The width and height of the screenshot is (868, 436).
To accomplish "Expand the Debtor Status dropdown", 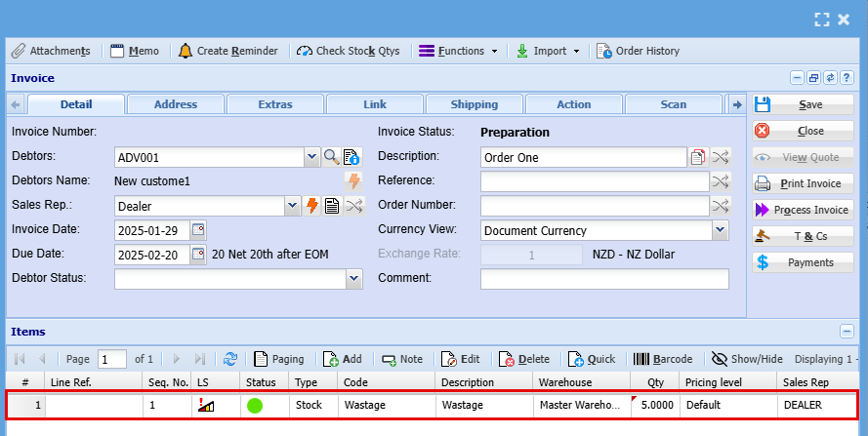I will [x=354, y=279].
